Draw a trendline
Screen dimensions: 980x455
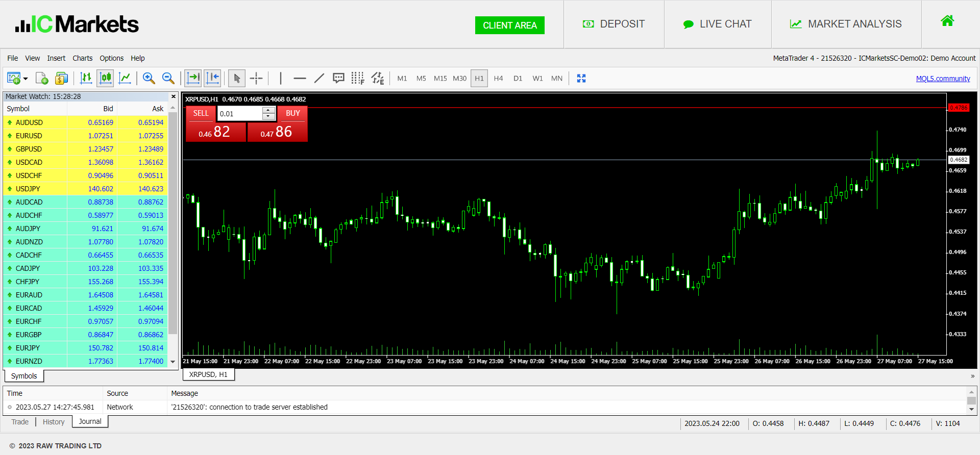point(319,78)
